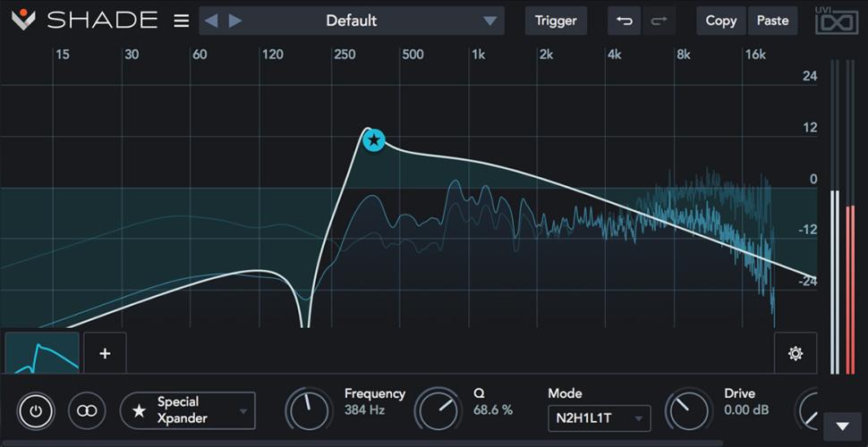
Task: Click the 0.00 dB drive value
Action: point(746,410)
